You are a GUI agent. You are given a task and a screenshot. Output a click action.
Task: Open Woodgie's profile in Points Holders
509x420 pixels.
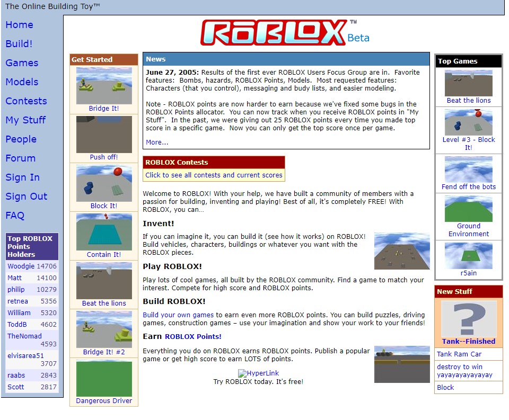21,266
